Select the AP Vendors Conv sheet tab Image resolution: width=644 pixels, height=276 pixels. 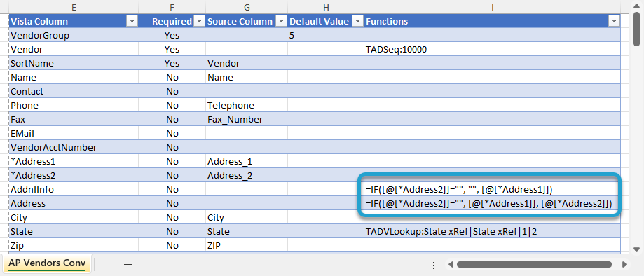click(x=47, y=263)
